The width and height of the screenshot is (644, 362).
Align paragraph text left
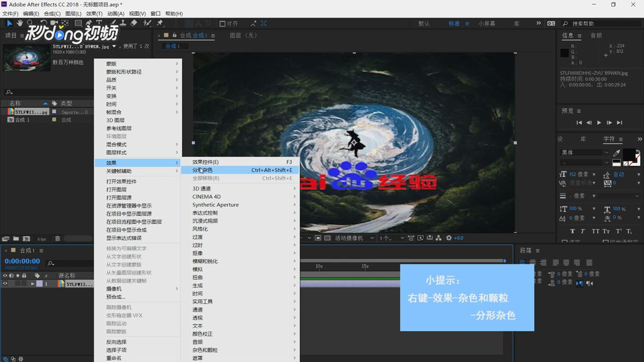pos(522,262)
